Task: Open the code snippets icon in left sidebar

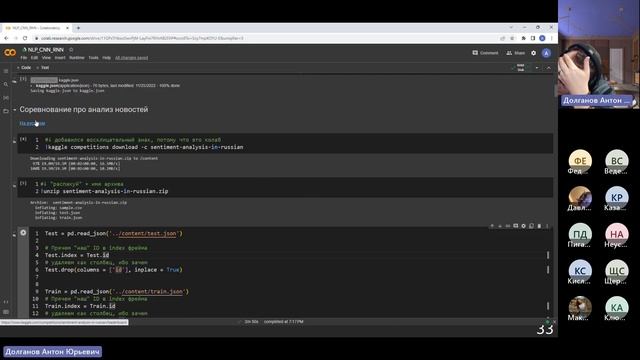Action: (x=6, y=302)
